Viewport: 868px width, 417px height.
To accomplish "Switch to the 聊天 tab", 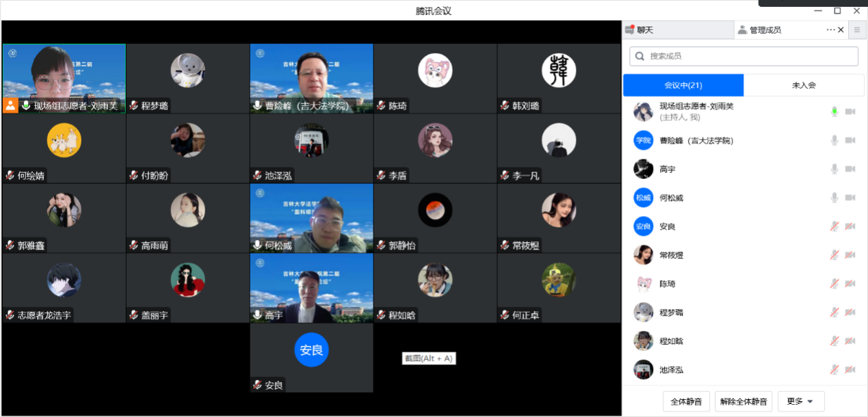I will (677, 30).
